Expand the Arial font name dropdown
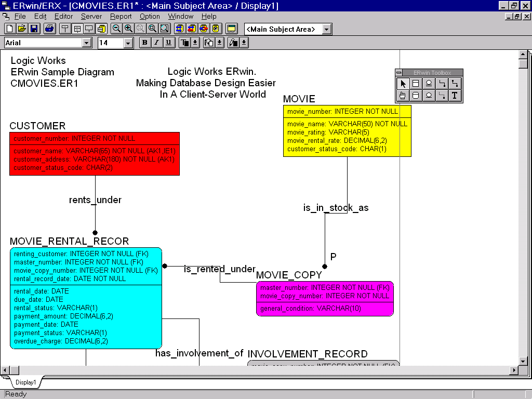532x399 pixels. (x=86, y=43)
